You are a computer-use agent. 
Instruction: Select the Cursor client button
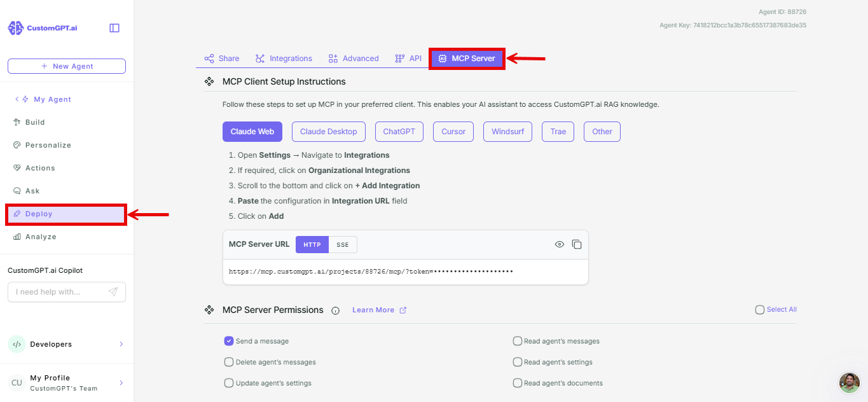453,132
